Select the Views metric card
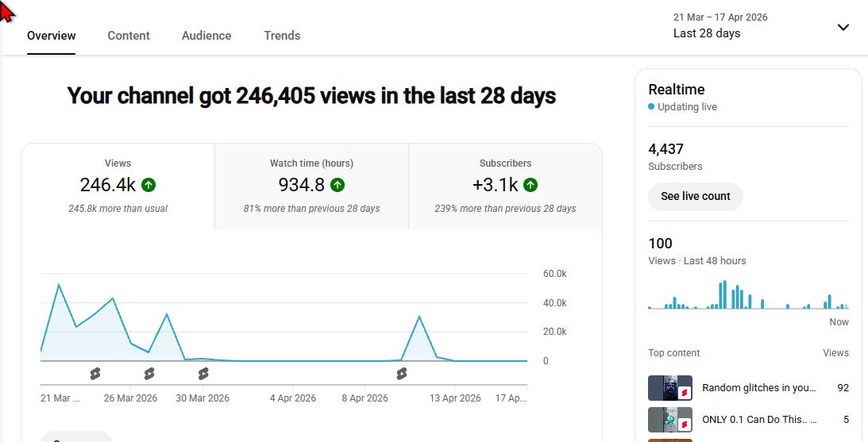 click(118, 186)
